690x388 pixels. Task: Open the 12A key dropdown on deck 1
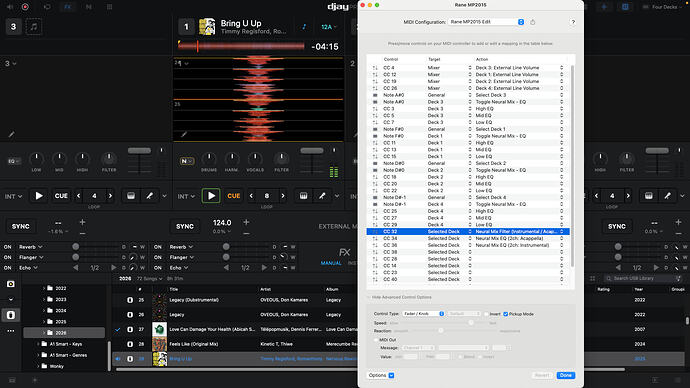(329, 27)
